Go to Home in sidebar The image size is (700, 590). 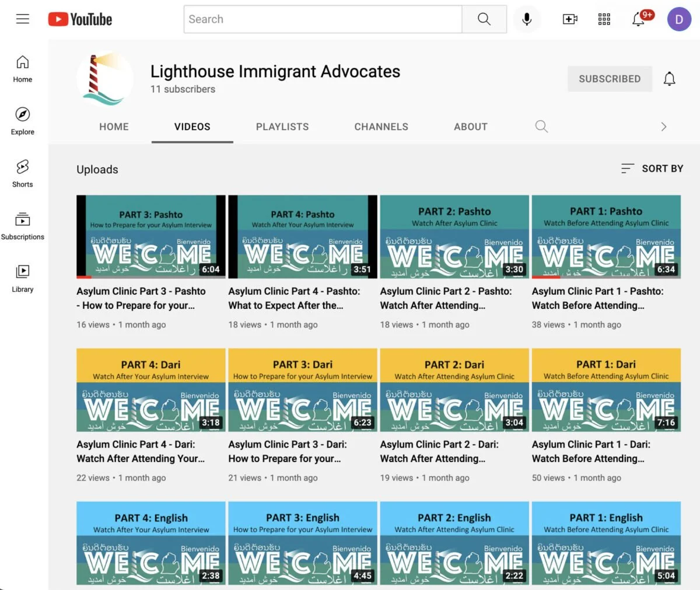click(23, 69)
